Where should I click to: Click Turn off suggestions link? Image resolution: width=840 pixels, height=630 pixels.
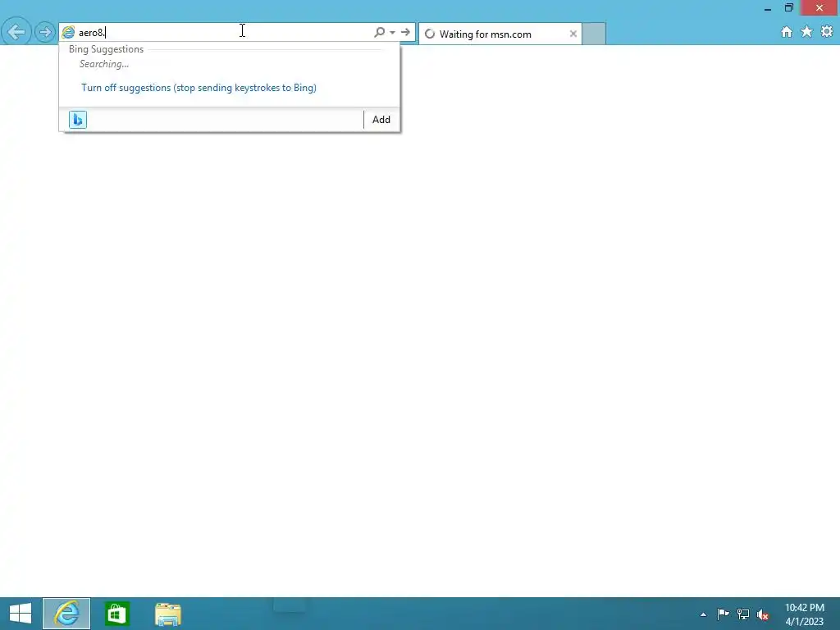pyautogui.click(x=199, y=87)
